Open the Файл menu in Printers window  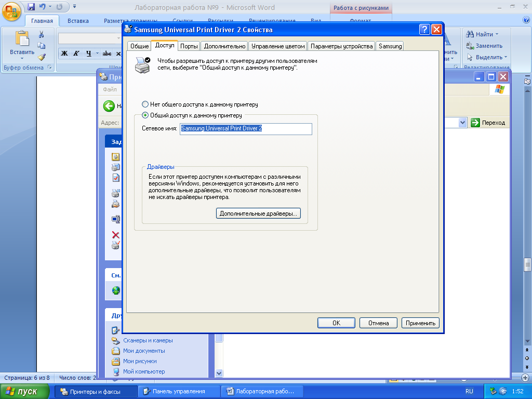click(x=110, y=89)
